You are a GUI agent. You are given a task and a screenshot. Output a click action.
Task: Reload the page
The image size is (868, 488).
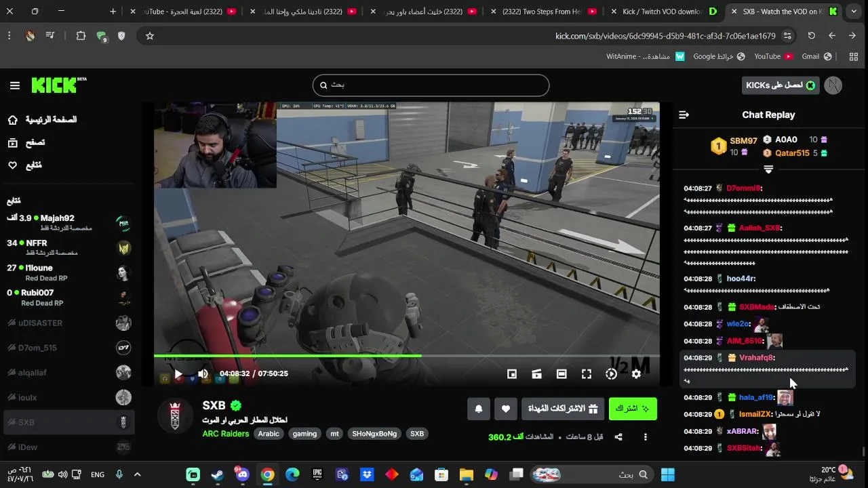point(812,36)
